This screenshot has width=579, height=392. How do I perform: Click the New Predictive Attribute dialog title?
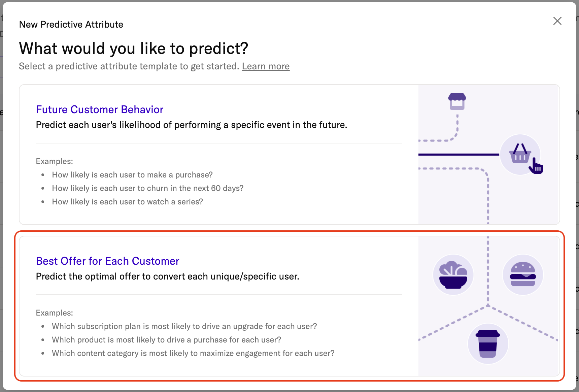[71, 25]
